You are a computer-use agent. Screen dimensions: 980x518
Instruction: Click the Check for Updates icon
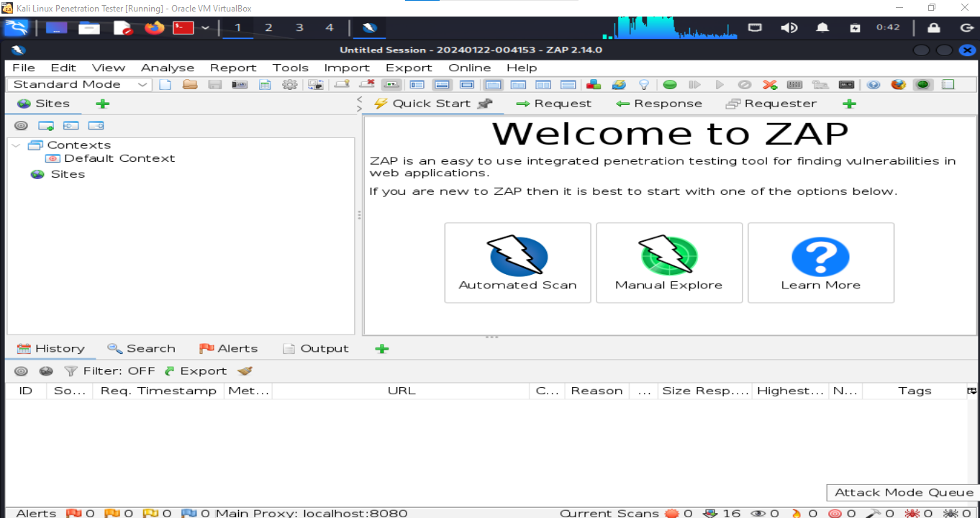pos(619,85)
